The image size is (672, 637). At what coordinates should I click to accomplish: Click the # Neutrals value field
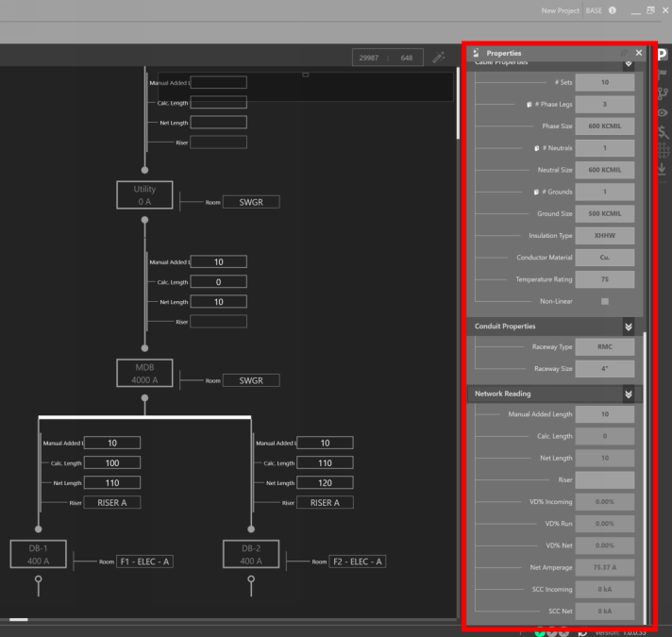605,148
